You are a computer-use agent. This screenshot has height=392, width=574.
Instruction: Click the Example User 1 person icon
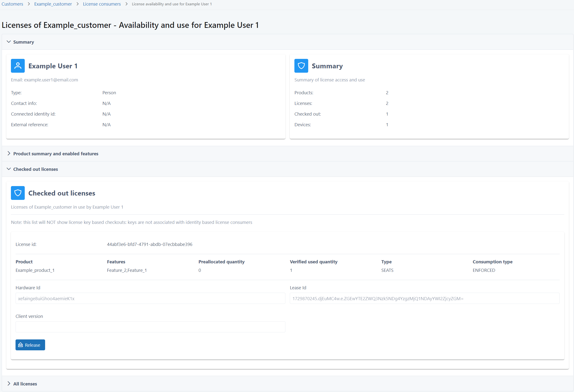tap(18, 66)
